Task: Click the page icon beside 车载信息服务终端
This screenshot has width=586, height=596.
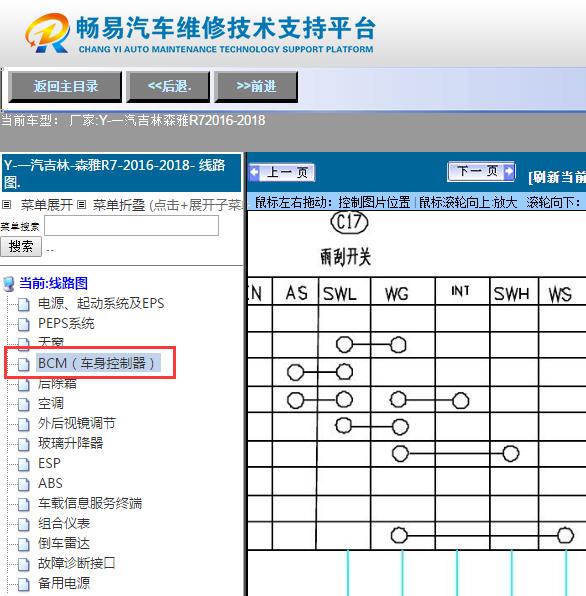Action: pos(24,504)
